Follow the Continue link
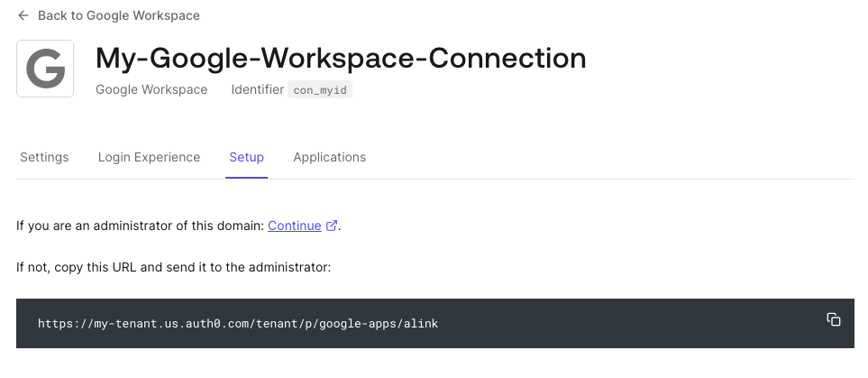The width and height of the screenshot is (868, 378). pos(295,226)
